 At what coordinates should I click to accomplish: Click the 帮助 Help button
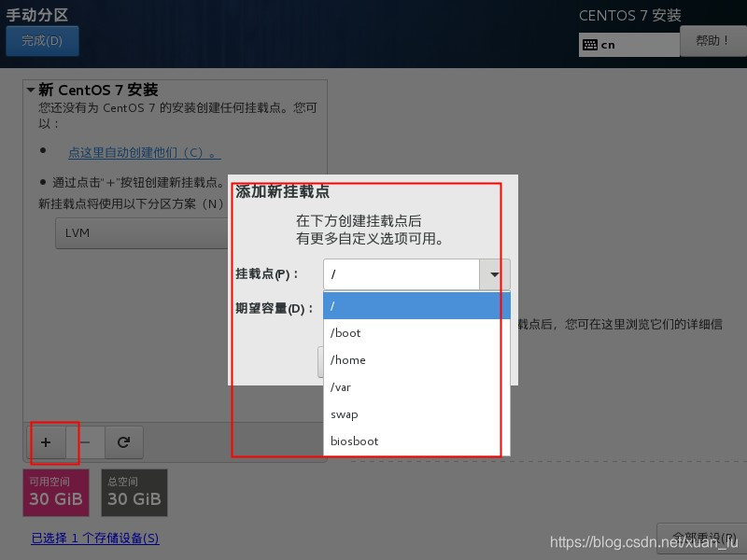pyautogui.click(x=712, y=41)
